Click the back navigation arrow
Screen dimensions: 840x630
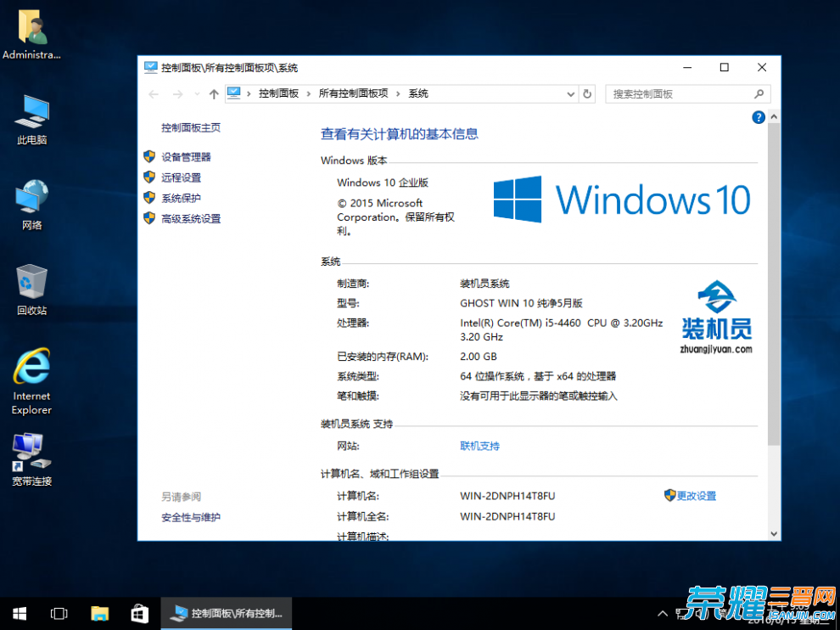click(154, 94)
